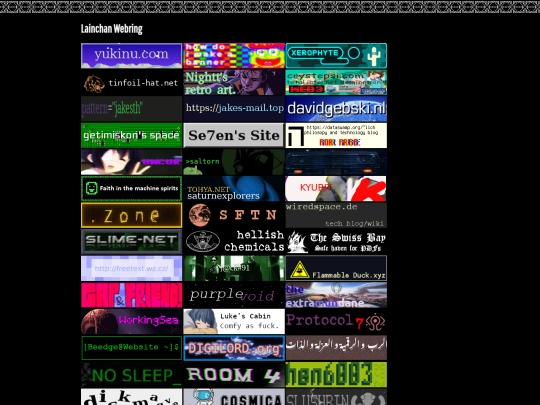Click the dark blue car grille banner
This screenshot has height=405, width=540.
point(336,162)
